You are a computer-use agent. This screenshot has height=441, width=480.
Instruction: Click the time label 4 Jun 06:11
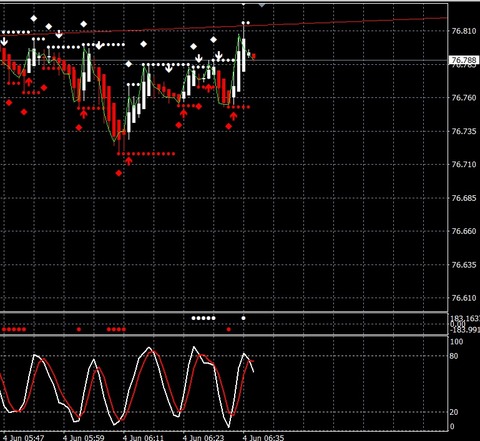(x=144, y=437)
